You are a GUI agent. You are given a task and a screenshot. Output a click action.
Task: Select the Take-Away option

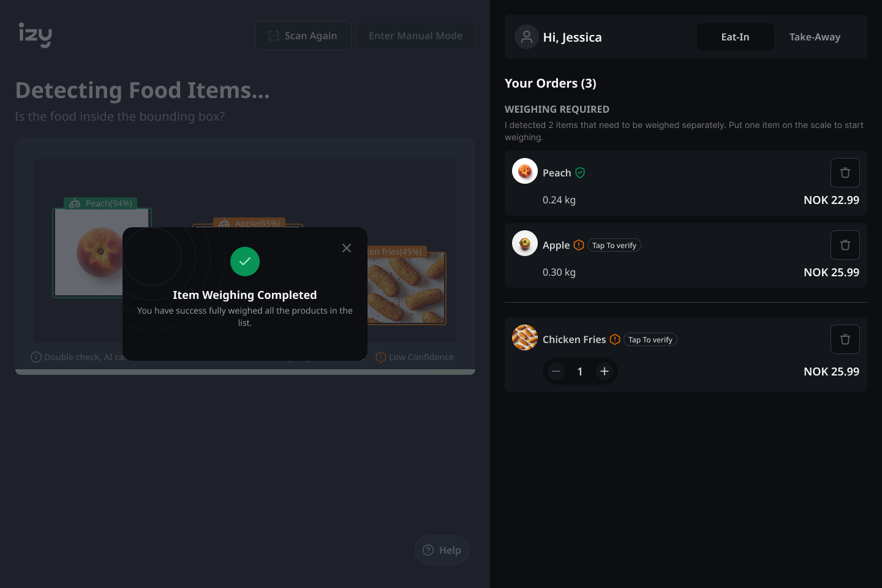point(815,37)
